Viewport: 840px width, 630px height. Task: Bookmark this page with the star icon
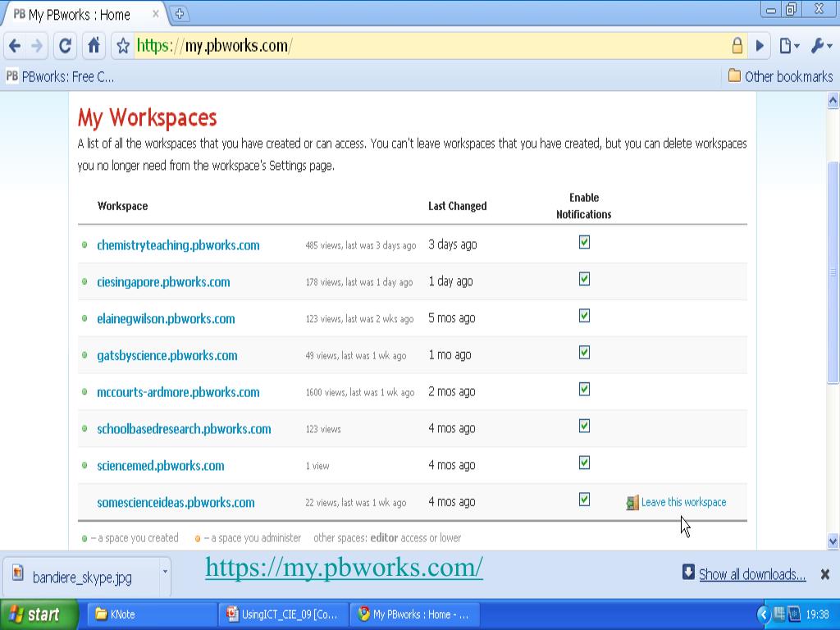pyautogui.click(x=123, y=46)
